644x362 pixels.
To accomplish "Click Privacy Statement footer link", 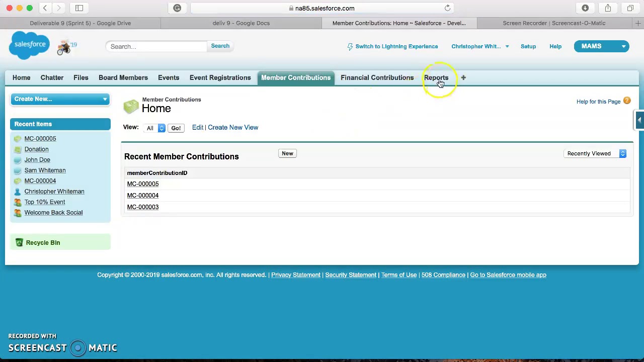I will pos(296,275).
